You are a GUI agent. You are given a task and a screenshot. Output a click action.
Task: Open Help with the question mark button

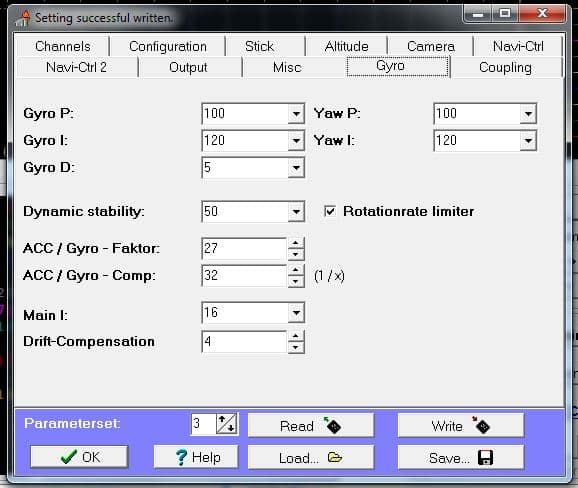pyautogui.click(x=196, y=457)
